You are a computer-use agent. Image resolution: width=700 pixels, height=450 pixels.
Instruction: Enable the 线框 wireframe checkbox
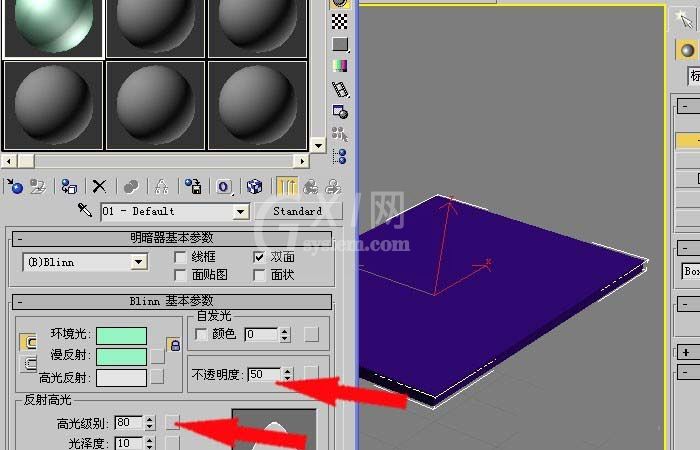pos(180,257)
